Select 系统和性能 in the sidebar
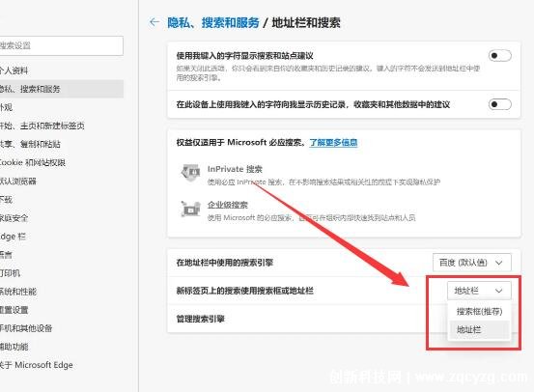 click(x=61, y=292)
